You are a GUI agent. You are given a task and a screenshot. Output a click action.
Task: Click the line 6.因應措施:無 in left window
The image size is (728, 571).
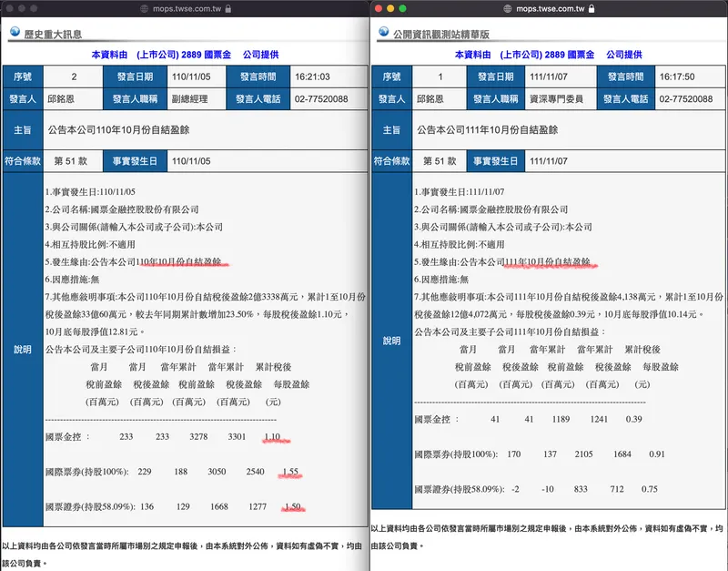tap(72, 280)
